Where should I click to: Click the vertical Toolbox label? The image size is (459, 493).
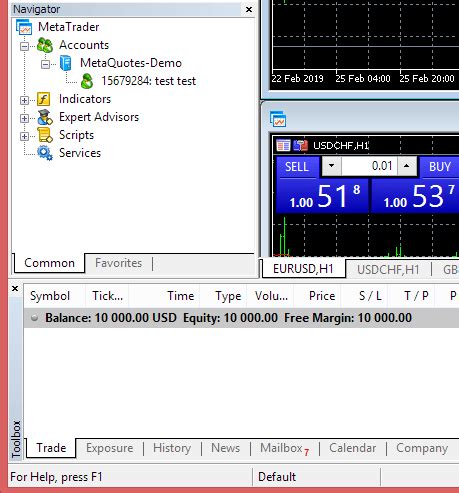pos(16,439)
